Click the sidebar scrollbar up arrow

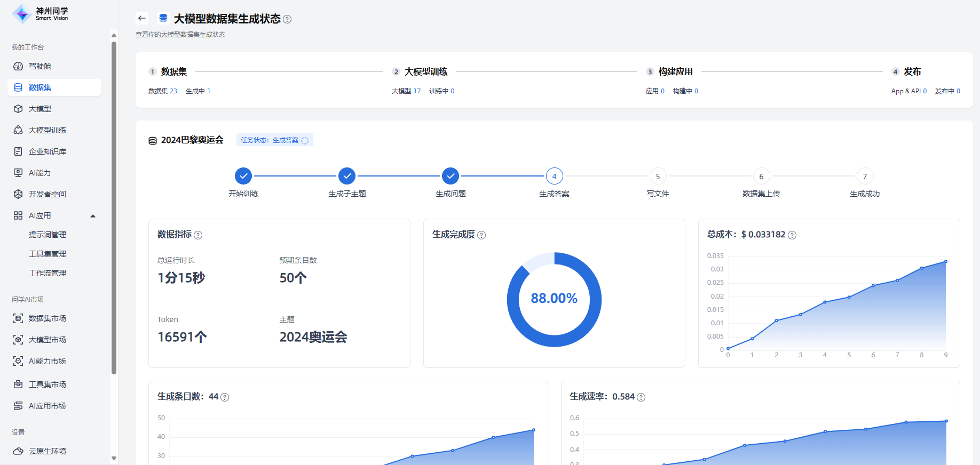point(114,36)
